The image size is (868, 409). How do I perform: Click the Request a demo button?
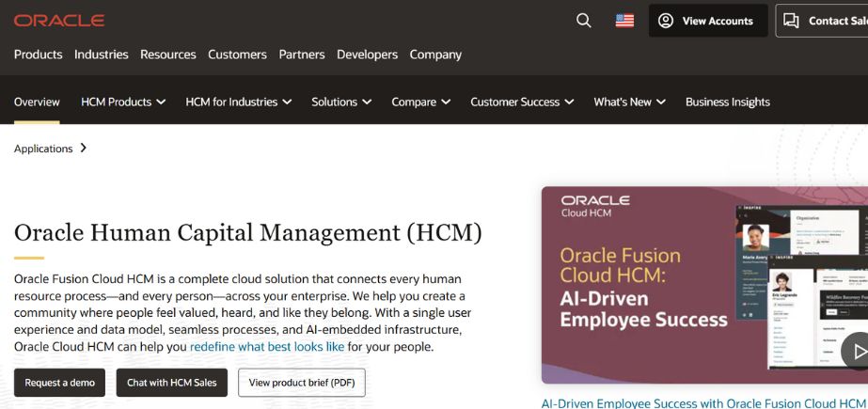click(x=59, y=383)
